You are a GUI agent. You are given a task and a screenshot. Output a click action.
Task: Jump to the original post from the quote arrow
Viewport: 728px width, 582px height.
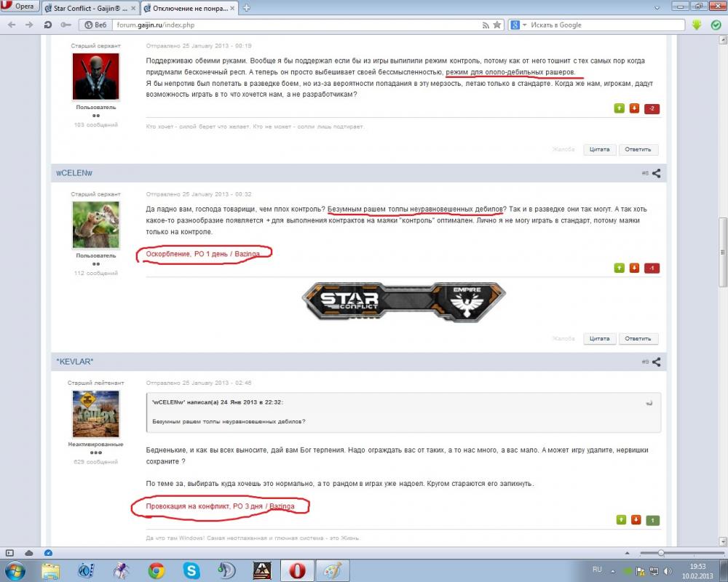[649, 402]
